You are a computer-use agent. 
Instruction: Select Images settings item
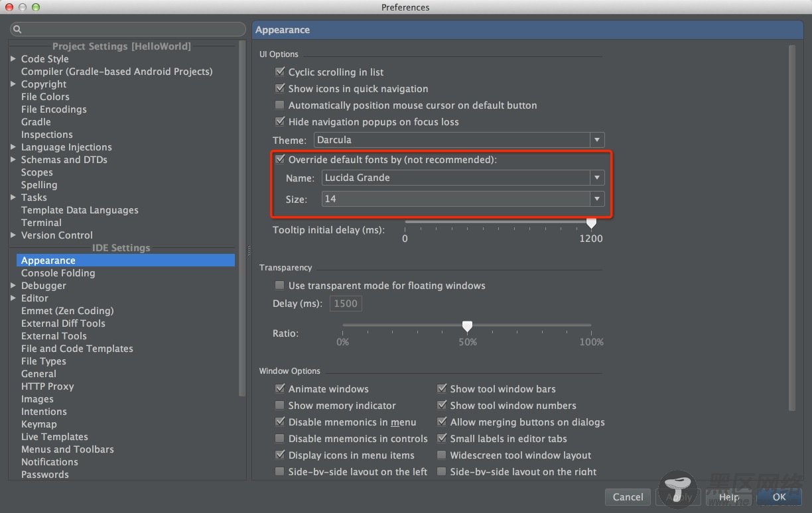[x=37, y=399]
